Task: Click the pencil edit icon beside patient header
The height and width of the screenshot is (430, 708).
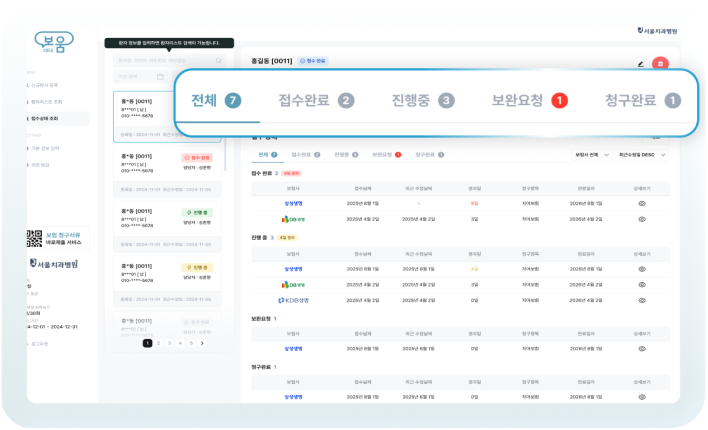Action: pos(640,64)
